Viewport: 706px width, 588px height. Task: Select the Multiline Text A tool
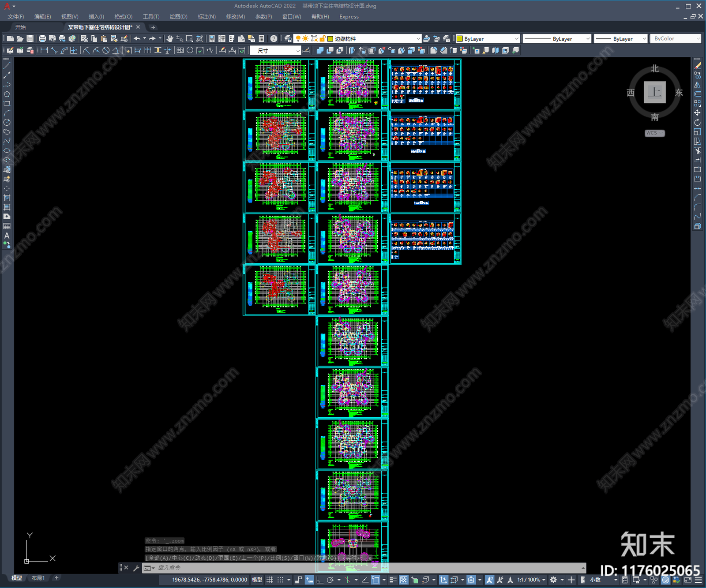pos(7,236)
